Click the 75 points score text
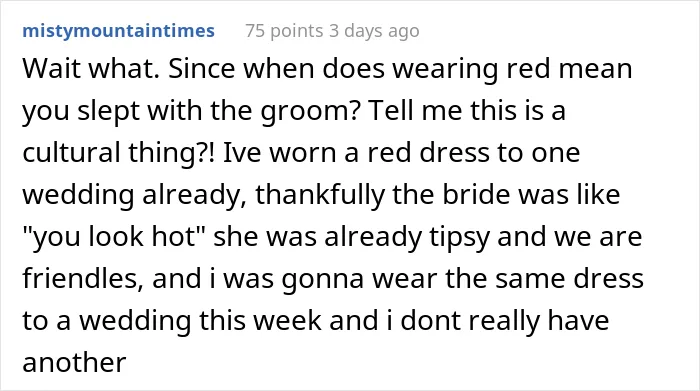 pos(284,31)
